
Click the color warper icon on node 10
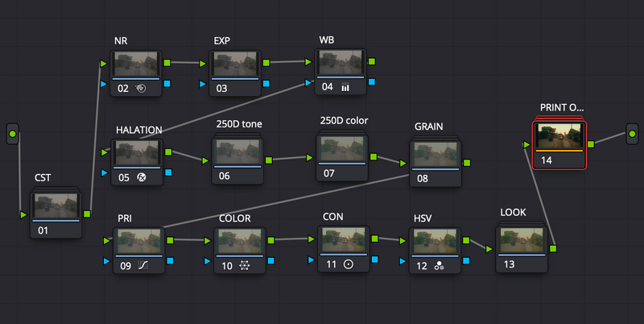click(x=245, y=266)
